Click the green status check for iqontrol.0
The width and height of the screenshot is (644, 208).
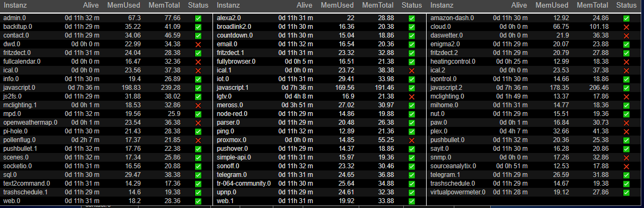point(627,79)
